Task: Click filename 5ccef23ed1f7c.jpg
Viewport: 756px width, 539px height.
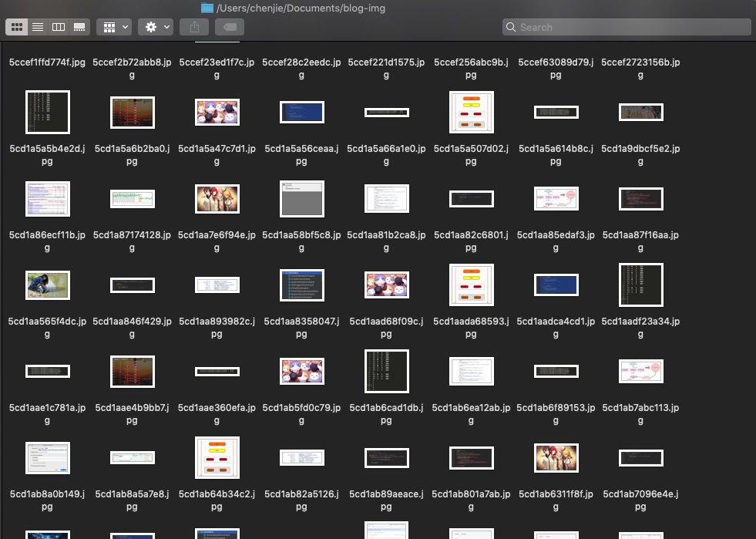Action: click(217, 69)
